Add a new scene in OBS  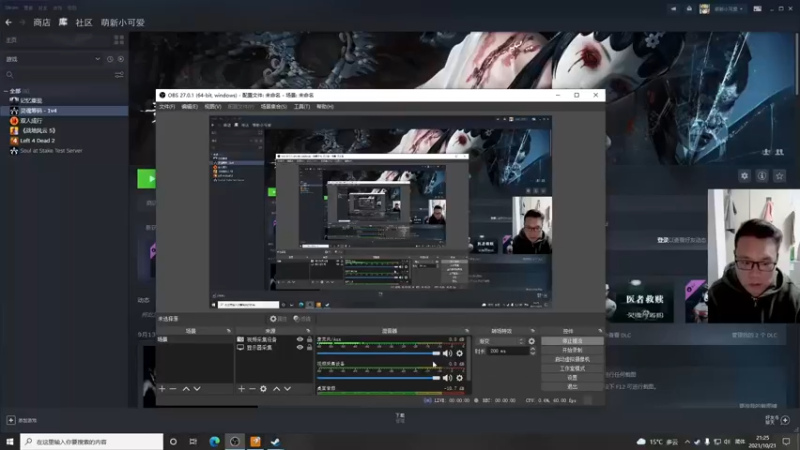tap(162, 389)
